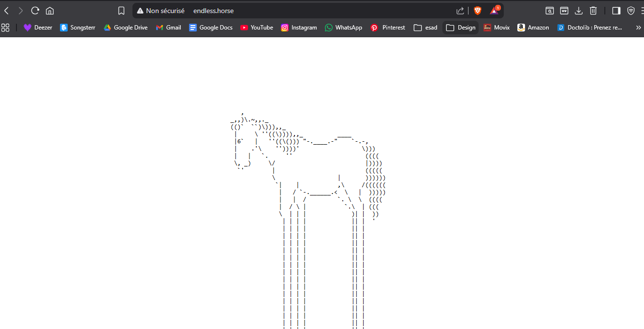
Task: Open the Brave Rewards triangle icon
Action: [494, 10]
